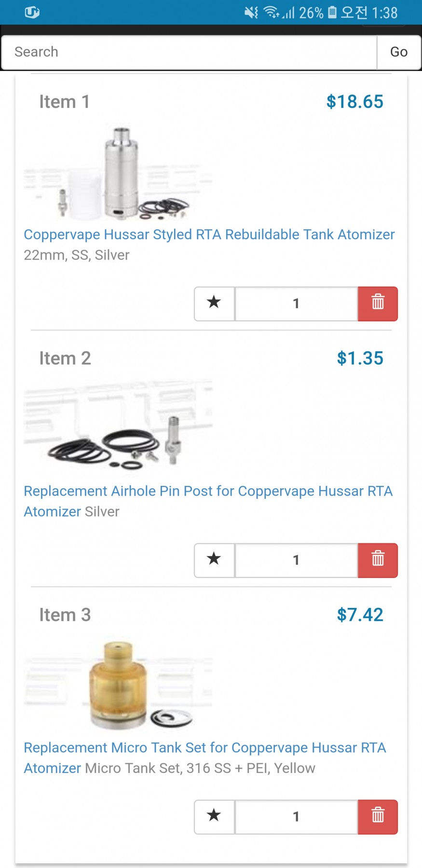Screen dimensions: 422x868
Task: Tap the app notification icon in status bar
Action: click(32, 12)
